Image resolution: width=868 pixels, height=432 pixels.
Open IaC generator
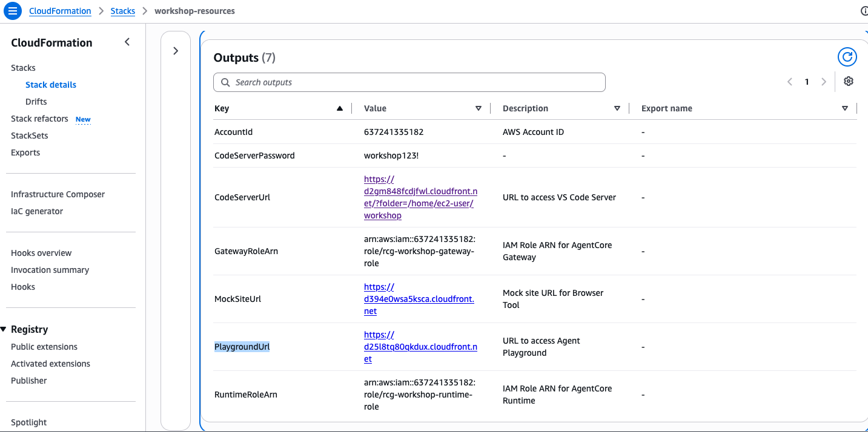(x=37, y=211)
